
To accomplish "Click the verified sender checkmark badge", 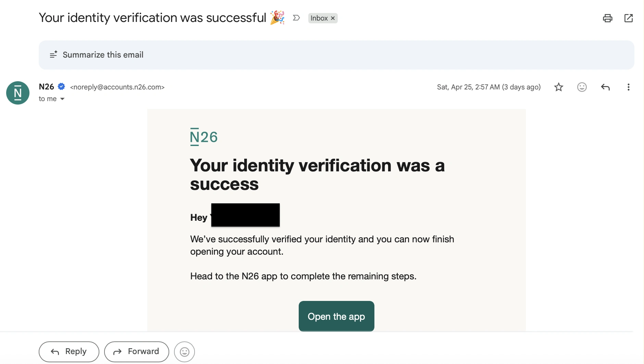I will point(61,87).
